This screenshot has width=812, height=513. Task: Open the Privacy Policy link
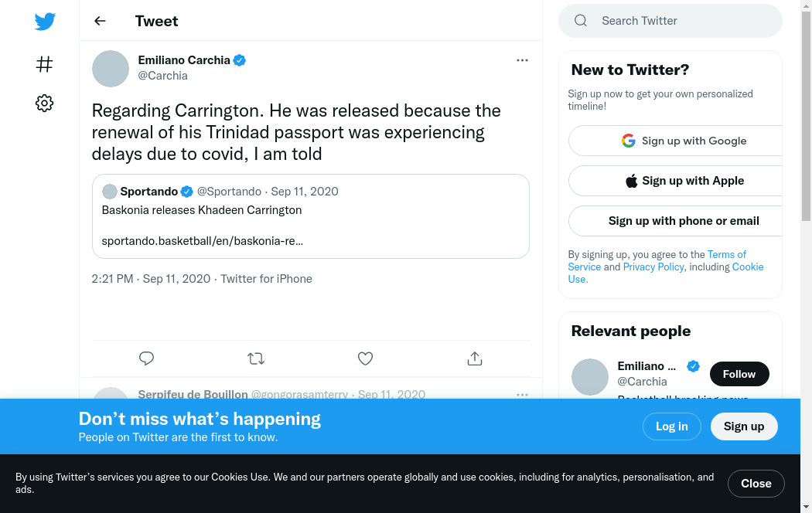point(653,267)
